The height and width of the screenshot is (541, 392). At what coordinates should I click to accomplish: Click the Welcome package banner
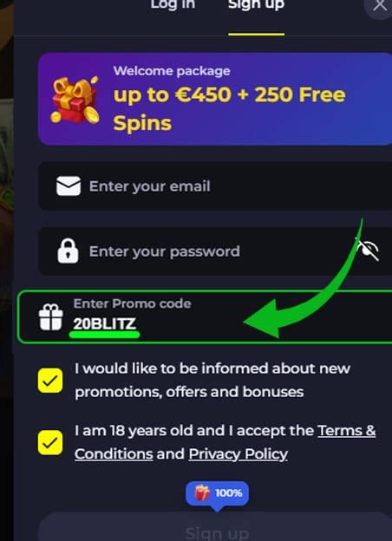click(215, 99)
